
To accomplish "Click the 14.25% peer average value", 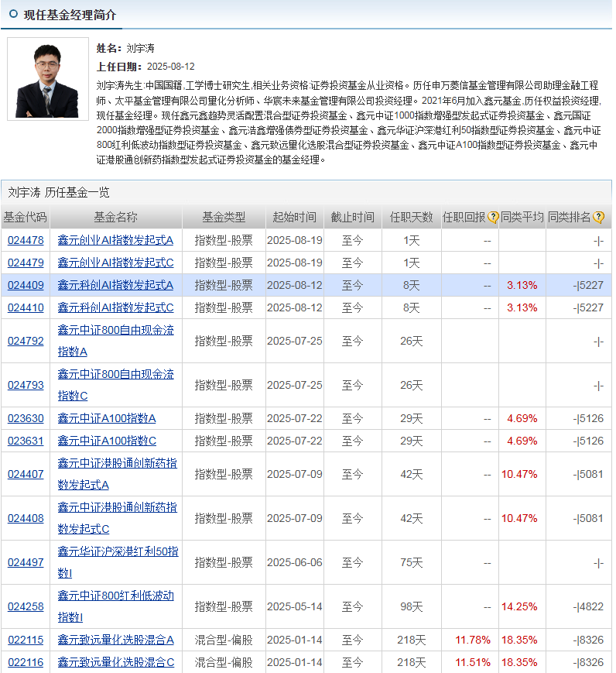I will click(519, 606).
